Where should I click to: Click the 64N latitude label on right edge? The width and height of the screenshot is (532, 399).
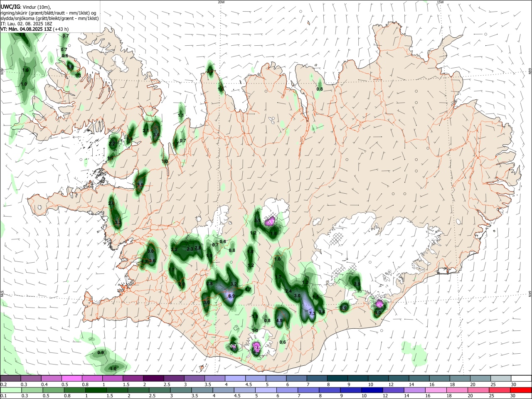tap(530, 294)
